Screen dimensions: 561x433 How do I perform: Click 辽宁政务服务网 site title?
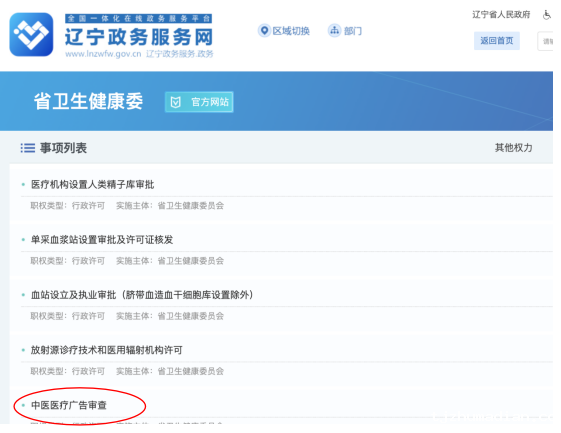click(x=139, y=37)
